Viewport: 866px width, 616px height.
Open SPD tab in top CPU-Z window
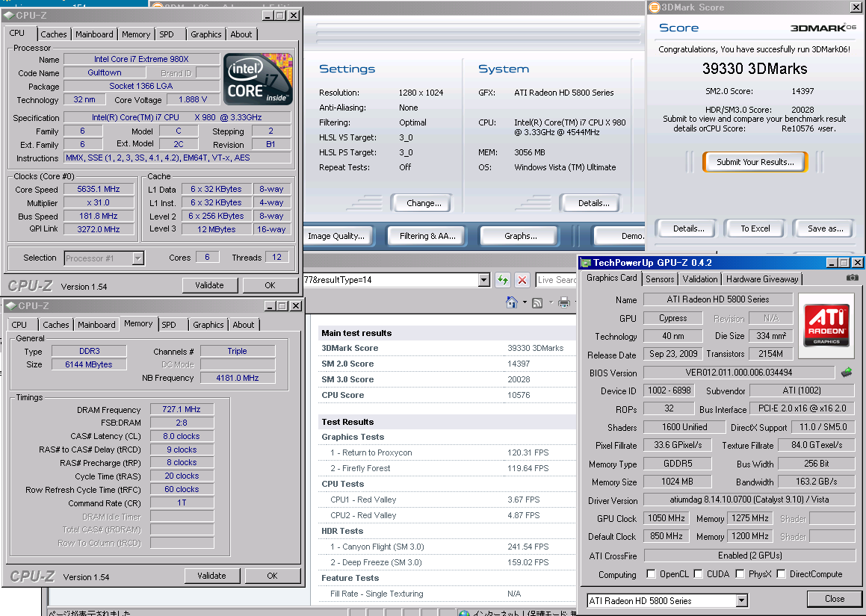click(166, 34)
